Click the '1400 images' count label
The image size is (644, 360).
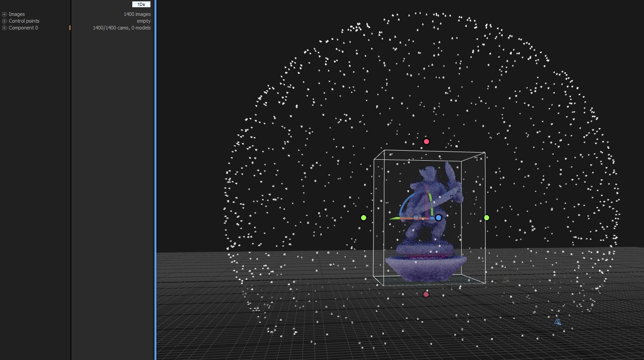(137, 14)
